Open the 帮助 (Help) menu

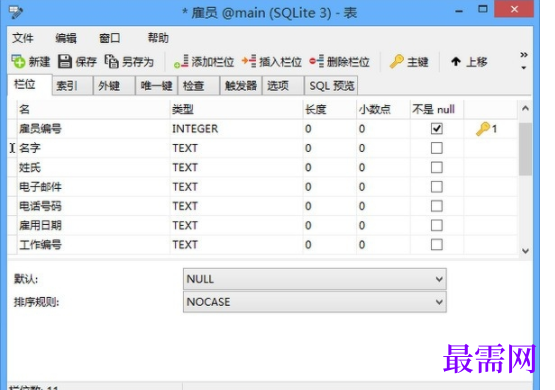pos(158,38)
